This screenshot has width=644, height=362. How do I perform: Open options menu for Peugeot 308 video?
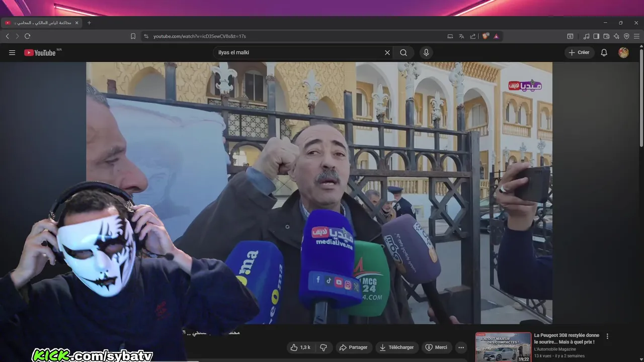coord(607,336)
